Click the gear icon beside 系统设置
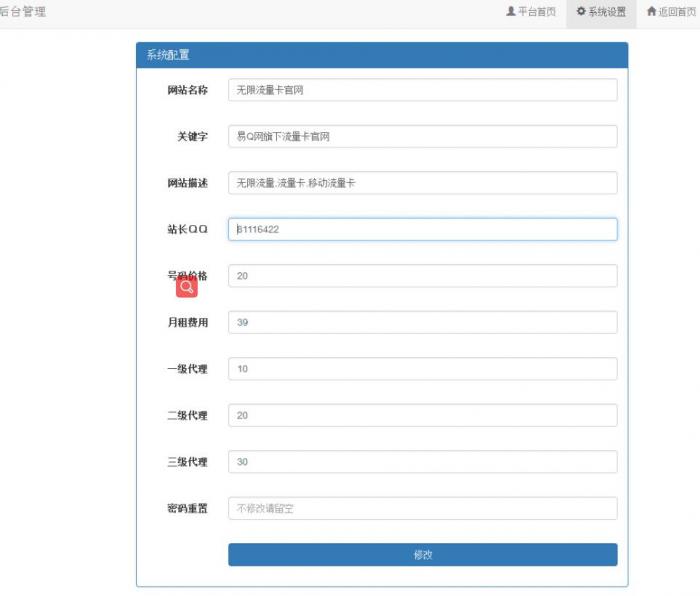The width and height of the screenshot is (700, 596). (x=581, y=12)
